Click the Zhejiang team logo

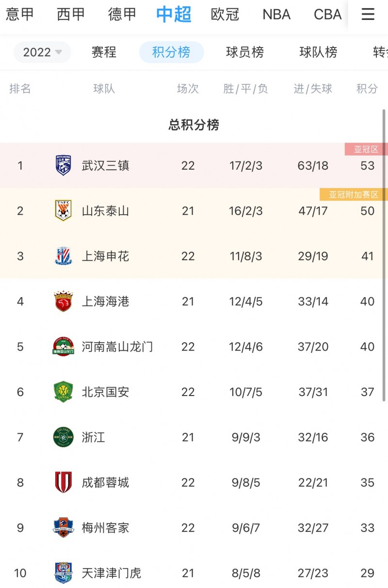[62, 437]
